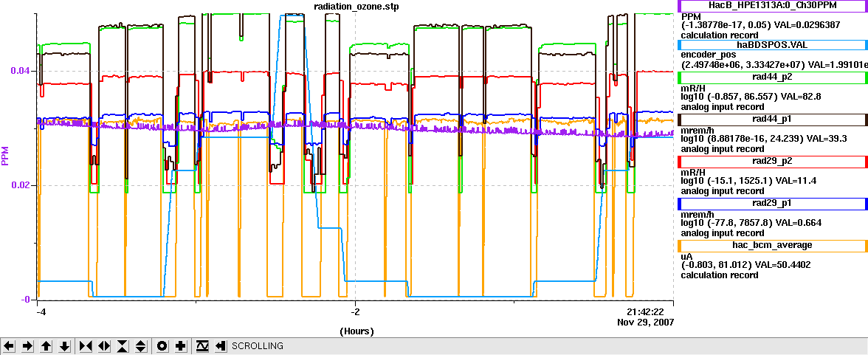Click the pan down arrow button

click(65, 346)
